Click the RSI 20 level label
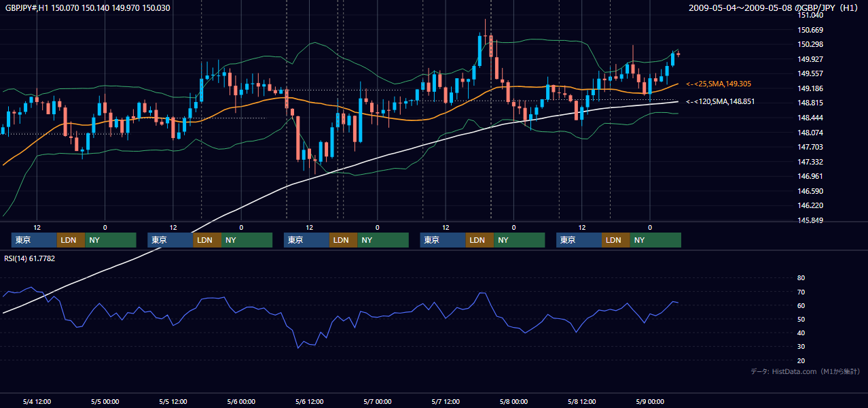The image size is (868, 408). pos(801,360)
